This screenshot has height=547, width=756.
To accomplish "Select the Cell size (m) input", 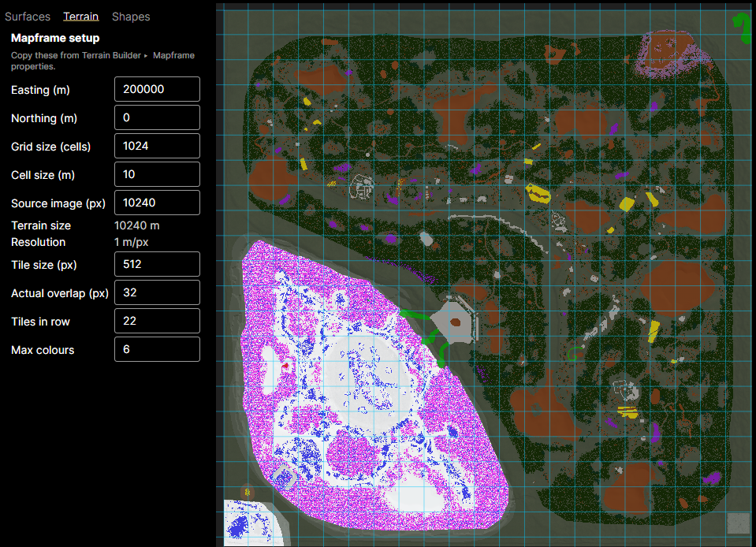I will [157, 174].
